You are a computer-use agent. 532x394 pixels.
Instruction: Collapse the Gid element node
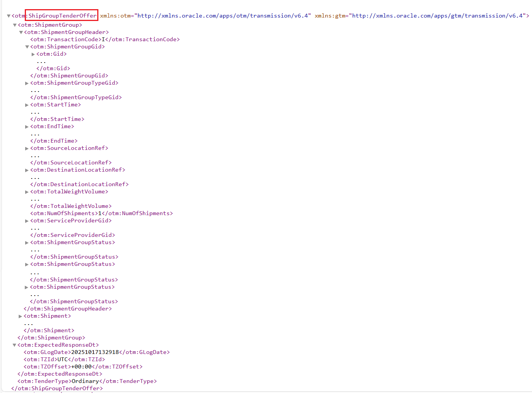tap(33, 54)
